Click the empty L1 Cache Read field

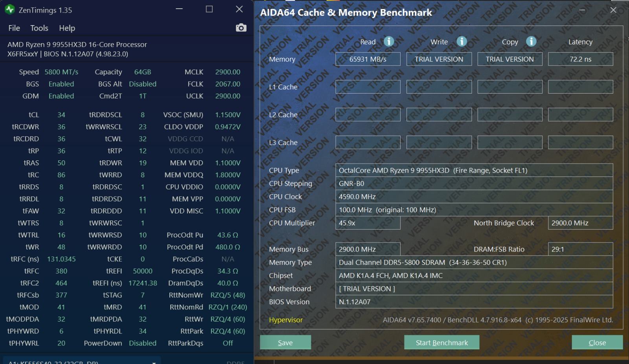click(368, 87)
